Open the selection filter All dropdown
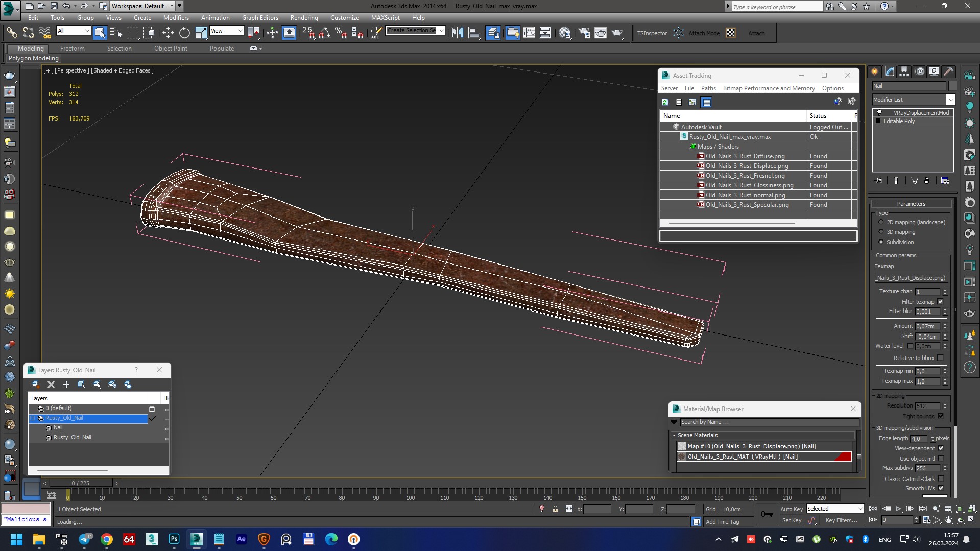Screen dimensions: 980x551 click(x=87, y=31)
